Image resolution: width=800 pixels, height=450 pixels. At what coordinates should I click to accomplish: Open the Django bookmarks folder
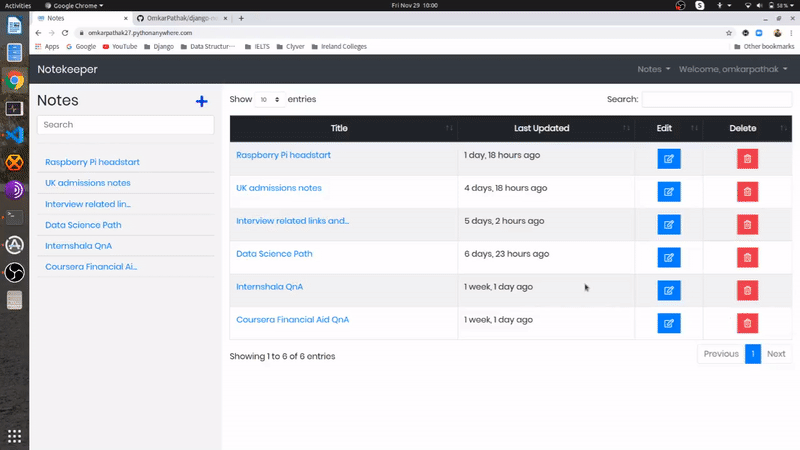[x=159, y=46]
